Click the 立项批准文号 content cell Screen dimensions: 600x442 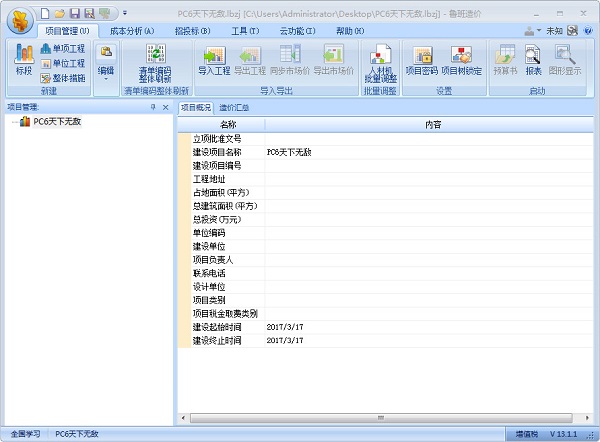click(429, 139)
